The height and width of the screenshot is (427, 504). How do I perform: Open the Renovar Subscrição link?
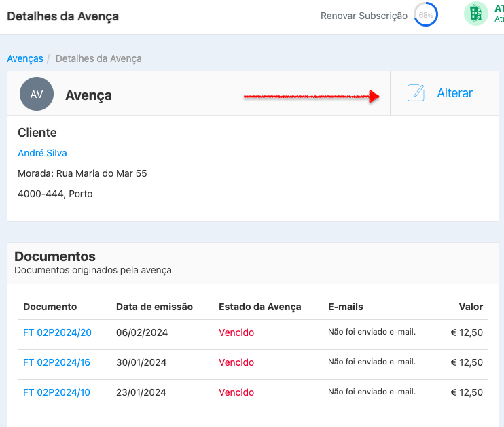click(x=363, y=16)
